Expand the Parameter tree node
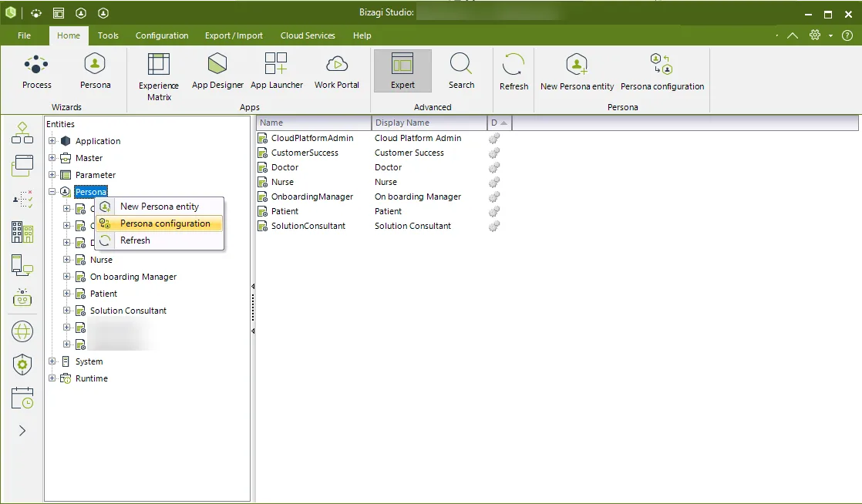862x504 pixels. click(x=52, y=175)
